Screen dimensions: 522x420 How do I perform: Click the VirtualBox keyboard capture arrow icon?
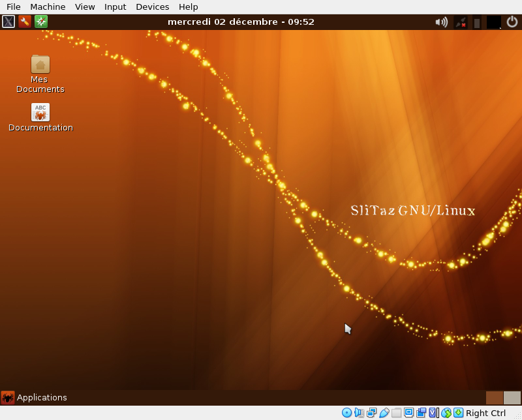click(459, 413)
